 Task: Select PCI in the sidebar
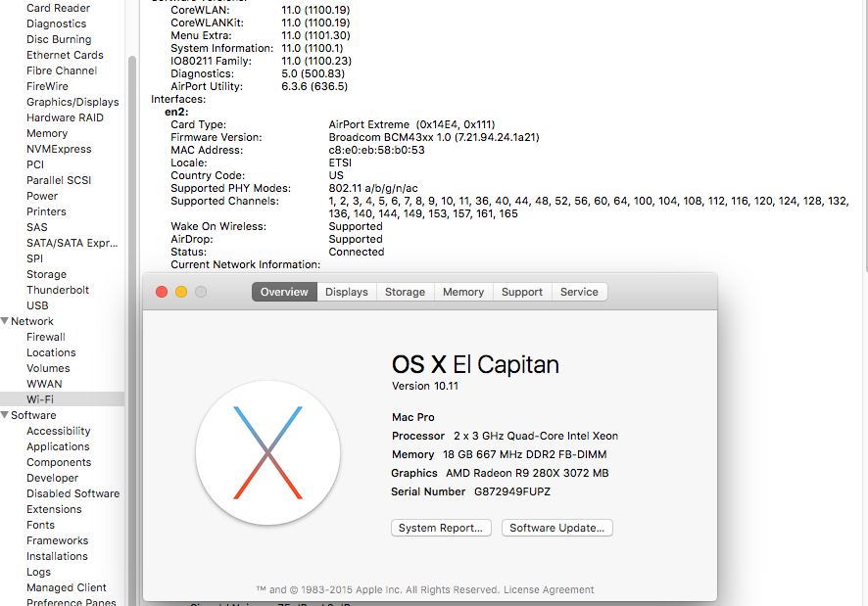[35, 164]
